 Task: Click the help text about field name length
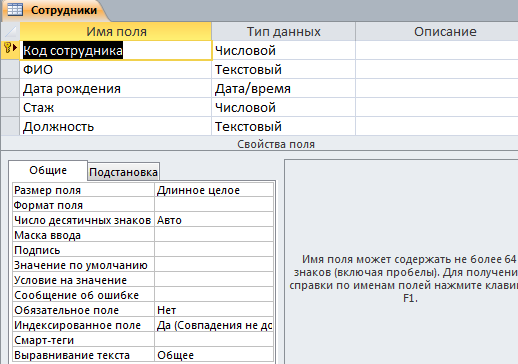coord(404,279)
